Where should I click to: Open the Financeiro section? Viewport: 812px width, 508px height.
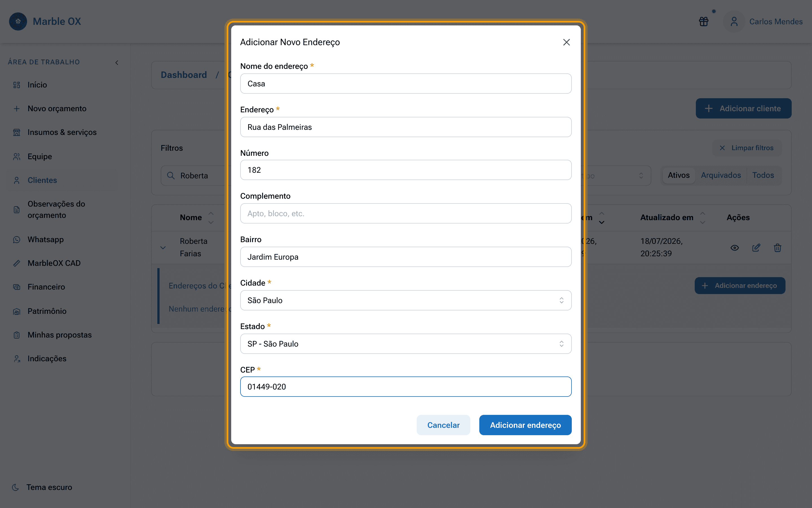(x=65, y=287)
